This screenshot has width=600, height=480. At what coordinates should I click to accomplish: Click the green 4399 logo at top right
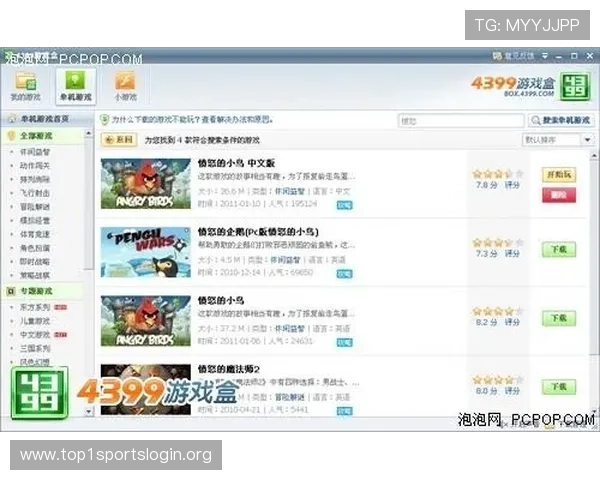pyautogui.click(x=575, y=87)
